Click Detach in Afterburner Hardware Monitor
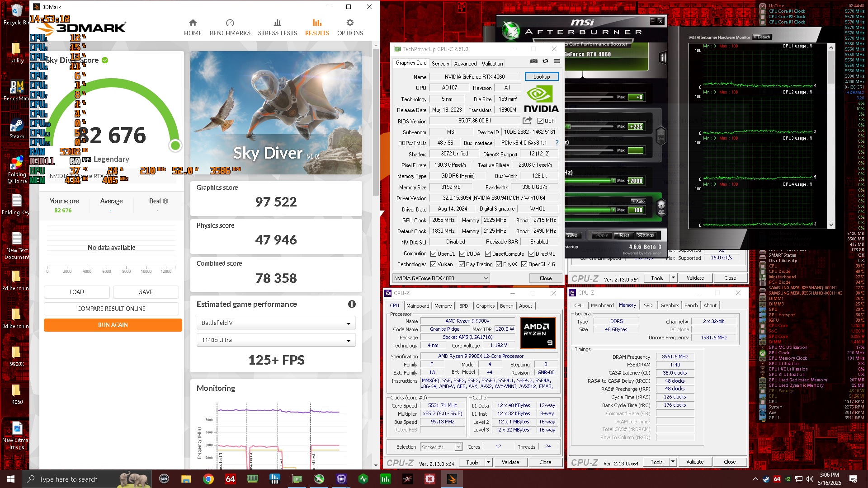 tap(762, 37)
